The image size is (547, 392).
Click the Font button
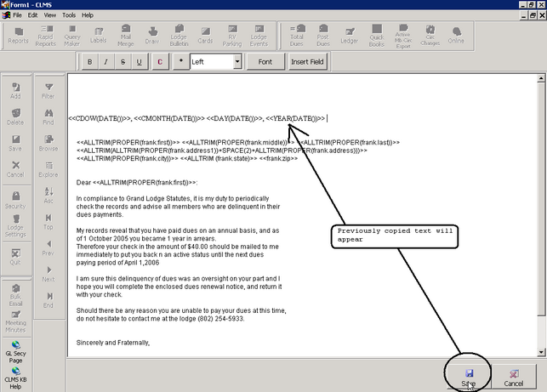(x=265, y=62)
